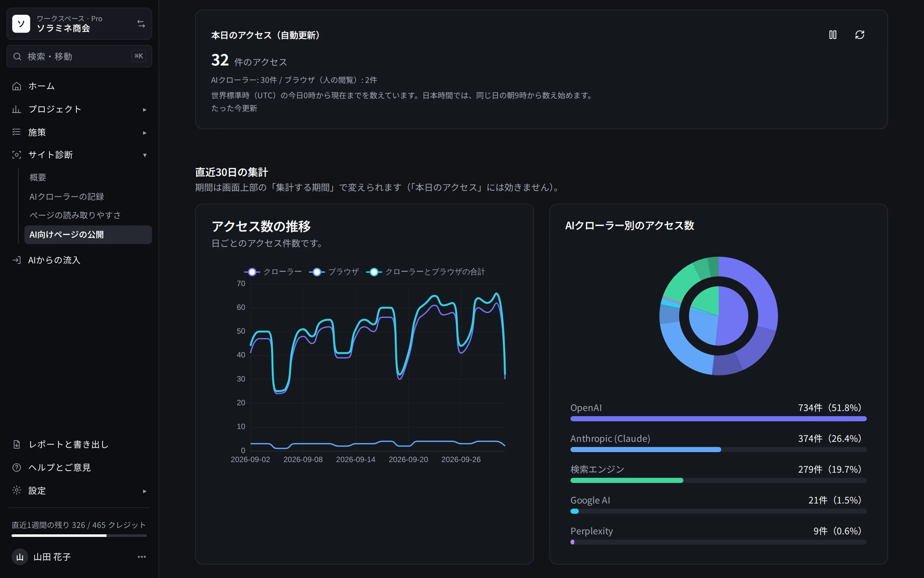
Task: Click the 施策 checklist icon
Action: [x=16, y=132]
